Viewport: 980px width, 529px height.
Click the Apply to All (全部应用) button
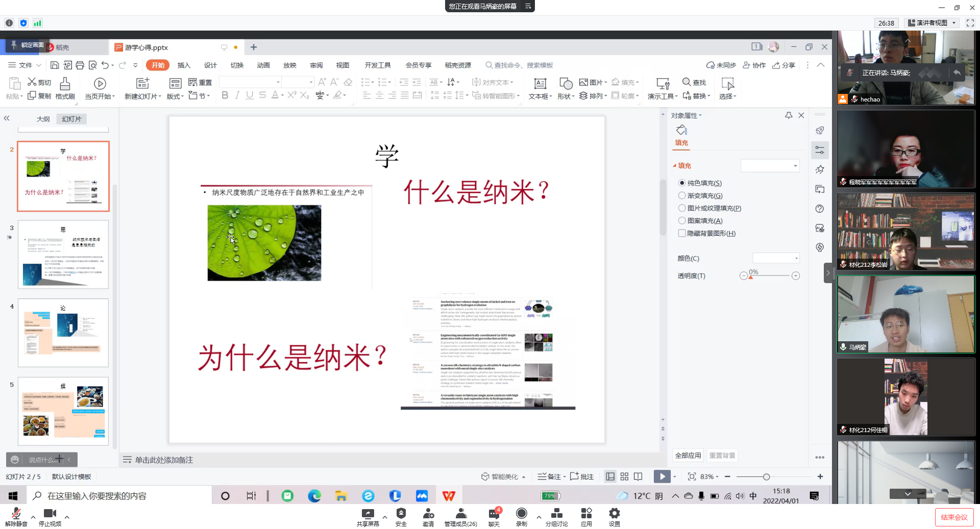pyautogui.click(x=688, y=456)
